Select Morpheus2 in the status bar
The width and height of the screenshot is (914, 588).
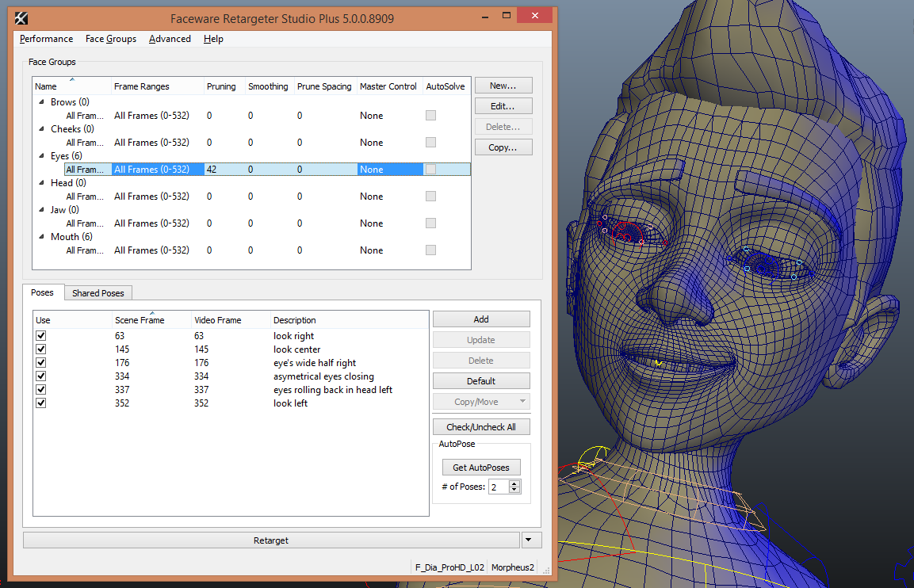511,567
